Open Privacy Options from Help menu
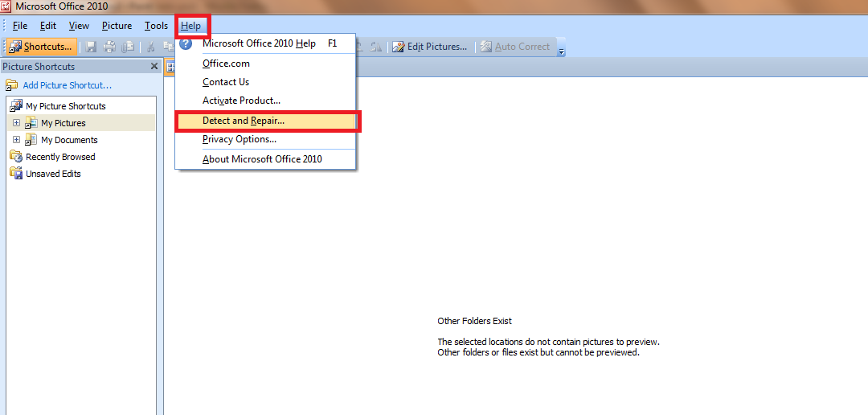The height and width of the screenshot is (415, 868). pos(265,139)
